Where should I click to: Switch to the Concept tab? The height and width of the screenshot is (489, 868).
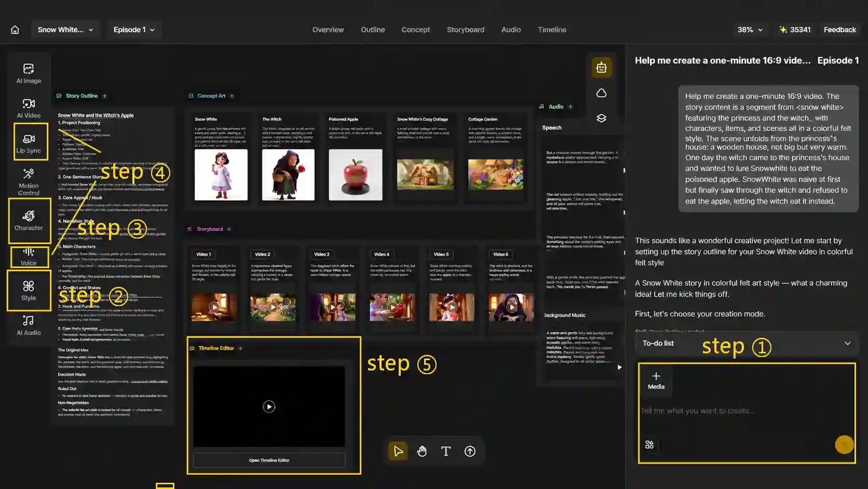point(416,30)
